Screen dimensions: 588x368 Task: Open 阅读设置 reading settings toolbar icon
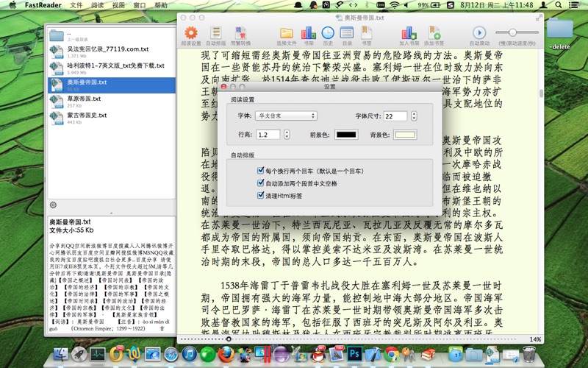191,33
